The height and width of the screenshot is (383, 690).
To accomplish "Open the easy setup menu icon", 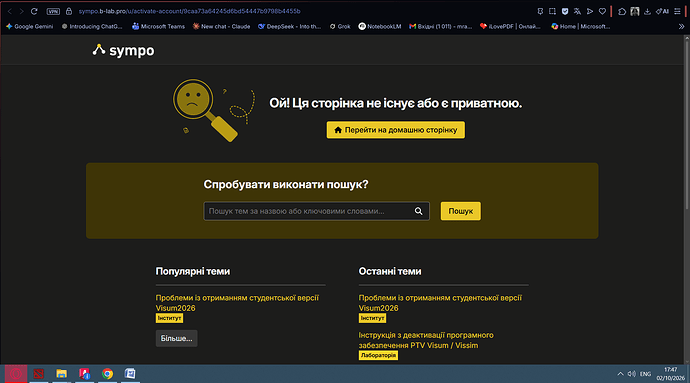I will coord(677,11).
